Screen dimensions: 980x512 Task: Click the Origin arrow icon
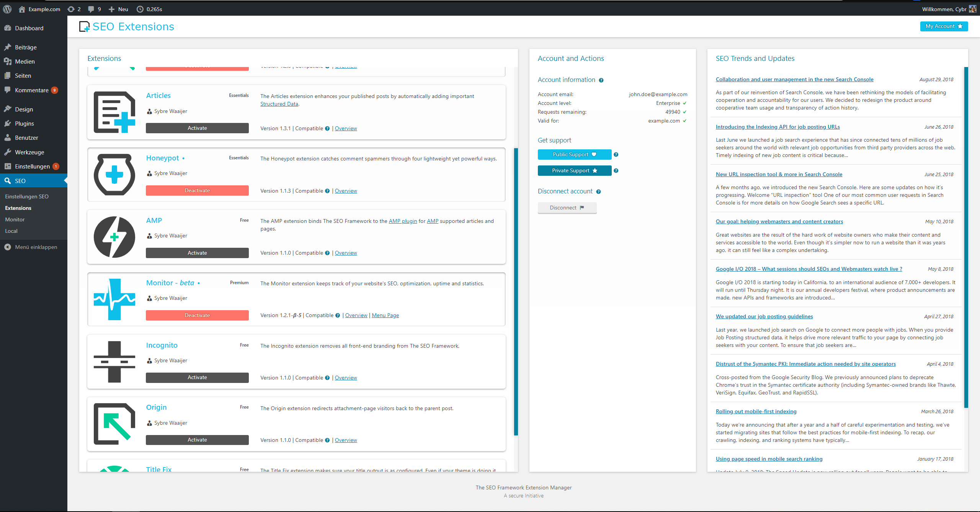[114, 424]
